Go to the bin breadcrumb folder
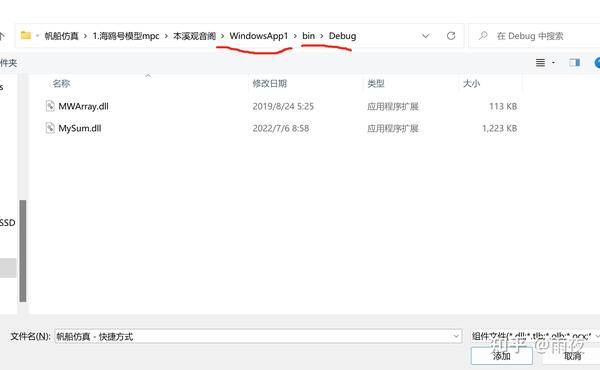Viewport: 600px width, 370px height. (308, 36)
